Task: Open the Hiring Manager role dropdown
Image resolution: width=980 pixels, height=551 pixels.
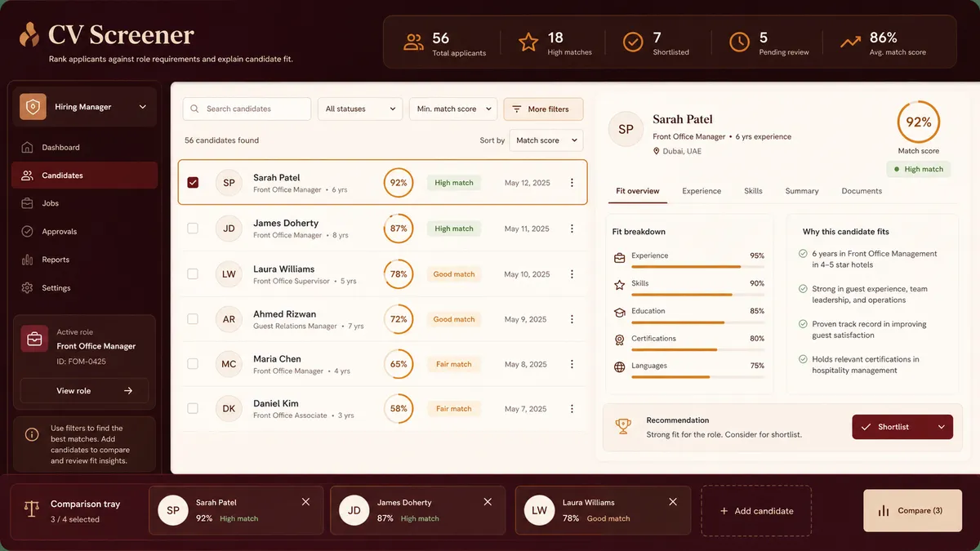Action: (84, 107)
